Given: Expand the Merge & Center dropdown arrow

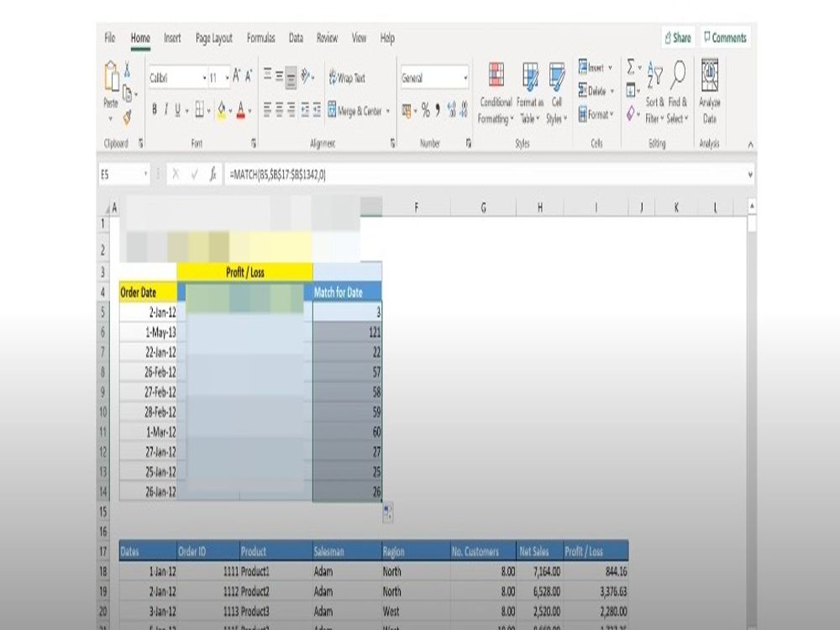Looking at the screenshot, I should coord(388,112).
